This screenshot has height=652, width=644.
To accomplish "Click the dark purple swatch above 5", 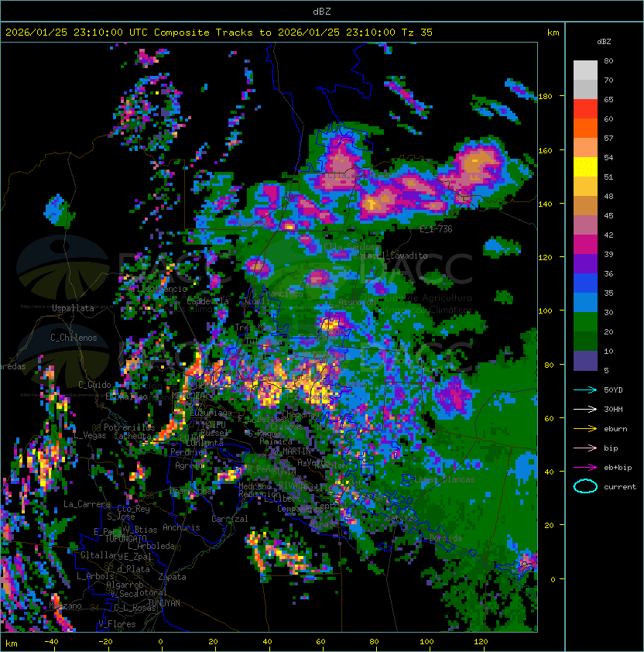I will [585, 360].
